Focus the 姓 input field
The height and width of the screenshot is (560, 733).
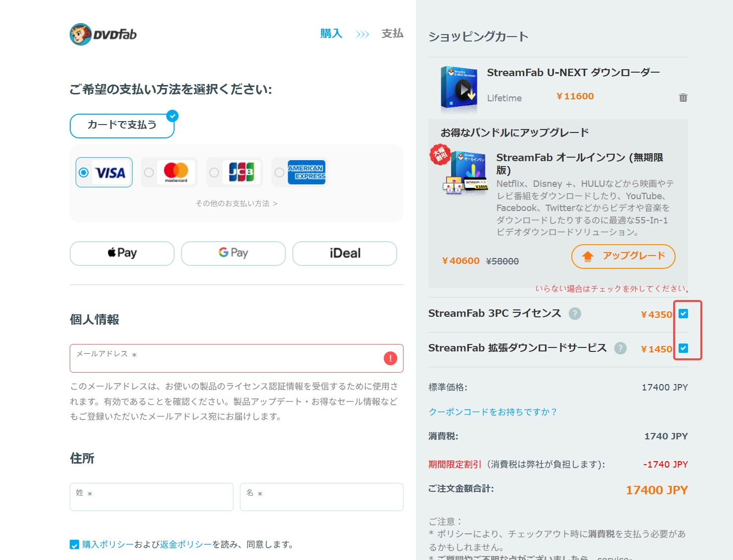(x=151, y=497)
